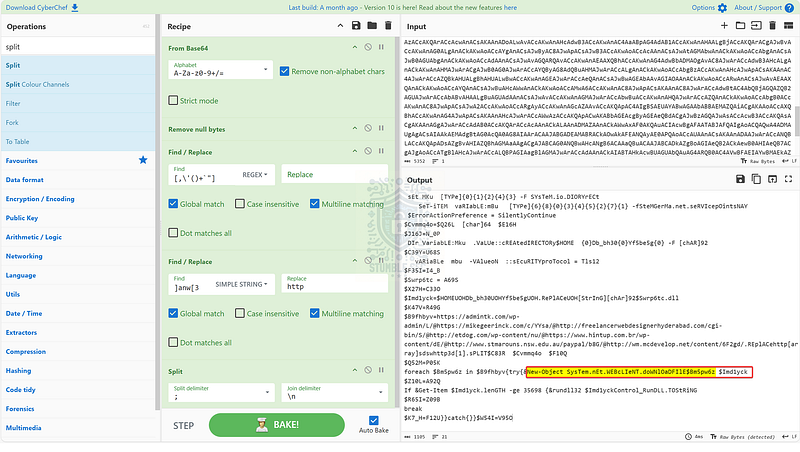Click the Find field containing ]anw[3
Viewport: 800px width, 452px height.
pyautogui.click(x=191, y=284)
